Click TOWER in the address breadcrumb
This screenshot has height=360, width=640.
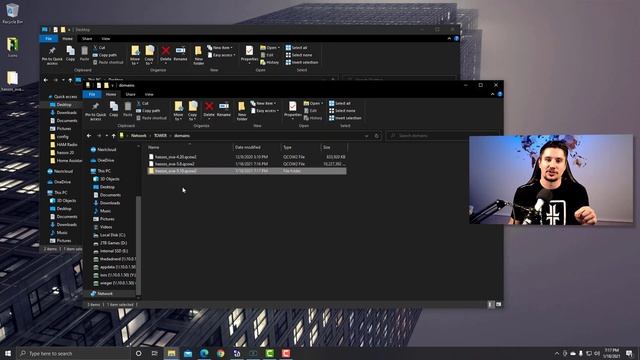[160, 136]
